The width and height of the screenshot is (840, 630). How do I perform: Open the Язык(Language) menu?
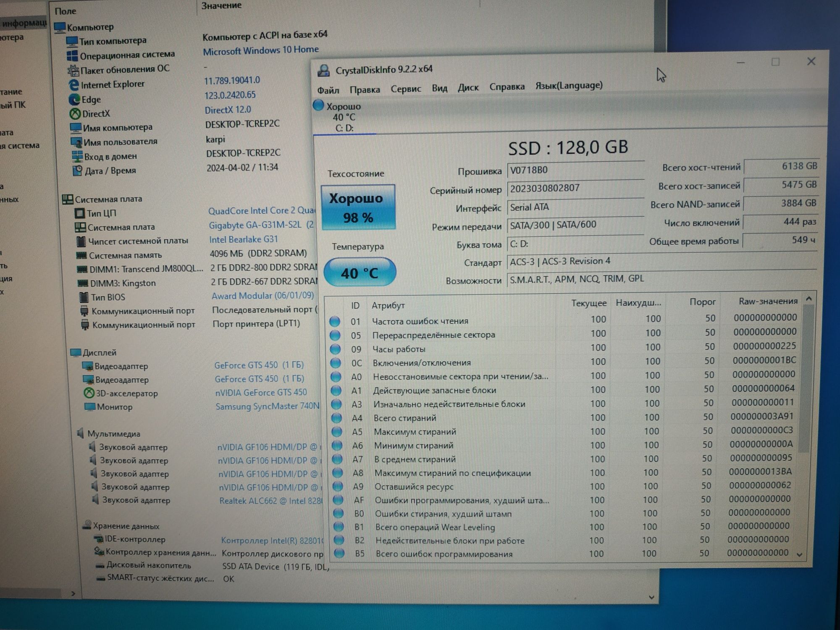[x=569, y=85]
